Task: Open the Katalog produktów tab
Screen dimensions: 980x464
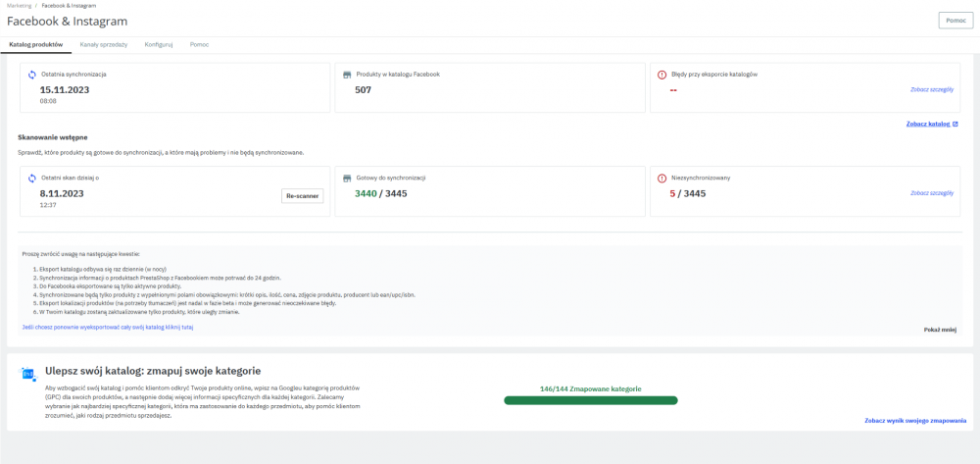Action: (35, 45)
